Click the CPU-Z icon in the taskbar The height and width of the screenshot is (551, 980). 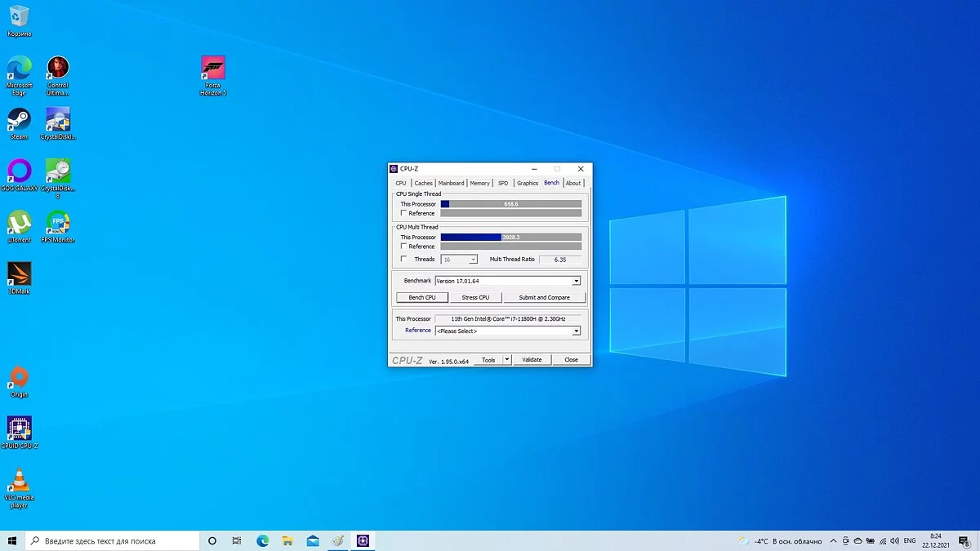pos(363,540)
